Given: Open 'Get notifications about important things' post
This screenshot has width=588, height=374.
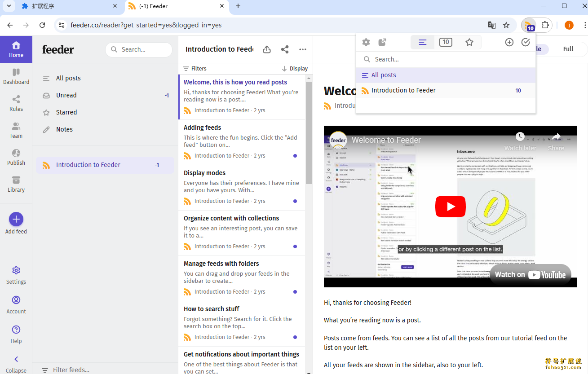Looking at the screenshot, I should (242, 361).
